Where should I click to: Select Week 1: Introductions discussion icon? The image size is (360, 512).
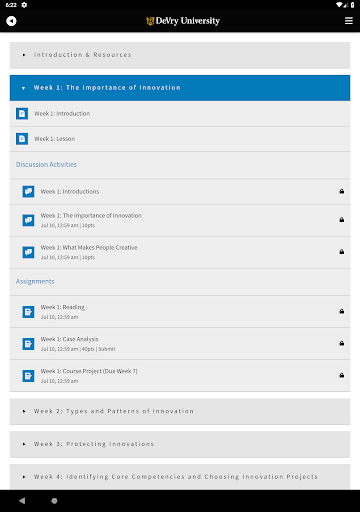[x=28, y=192]
